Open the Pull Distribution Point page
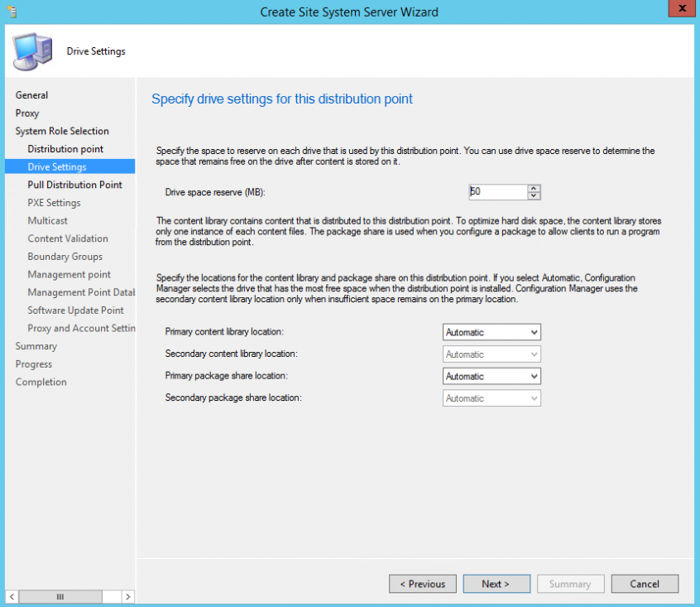The image size is (700, 607). point(75,184)
